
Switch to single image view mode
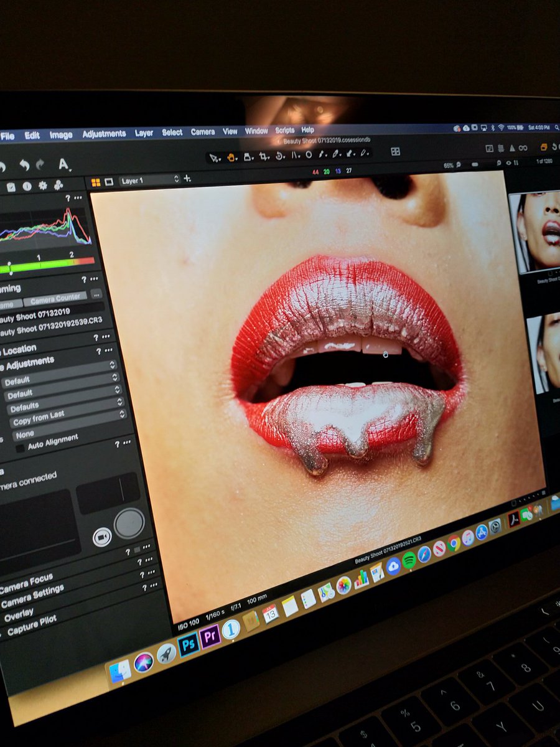(109, 182)
